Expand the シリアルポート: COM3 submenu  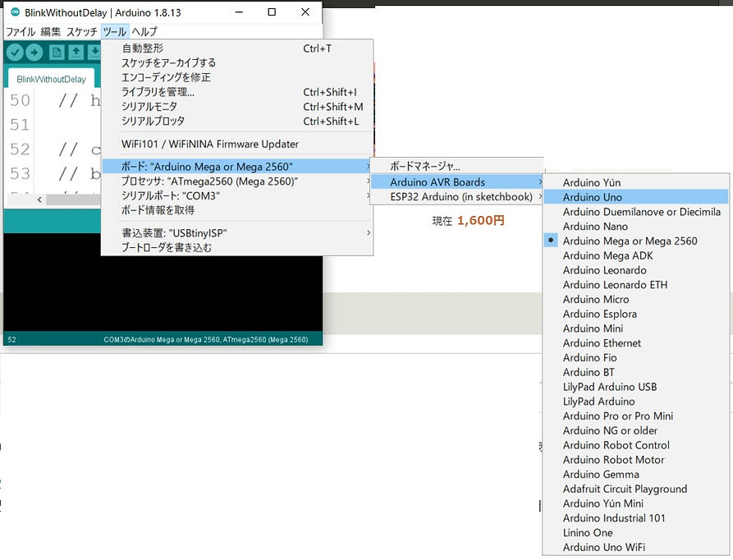click(x=237, y=195)
